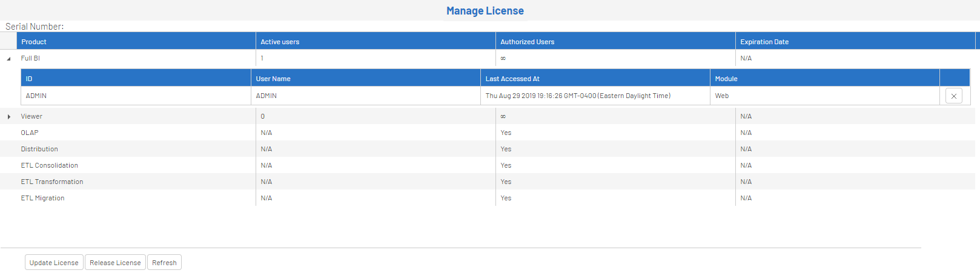Sort by Active users column header
The width and height of the screenshot is (980, 273).
pyautogui.click(x=280, y=42)
